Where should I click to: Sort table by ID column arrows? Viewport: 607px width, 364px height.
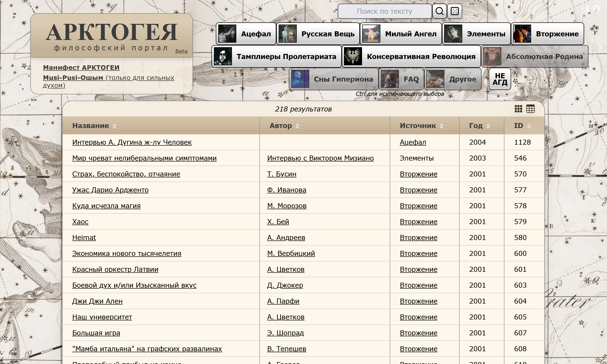[529, 126]
